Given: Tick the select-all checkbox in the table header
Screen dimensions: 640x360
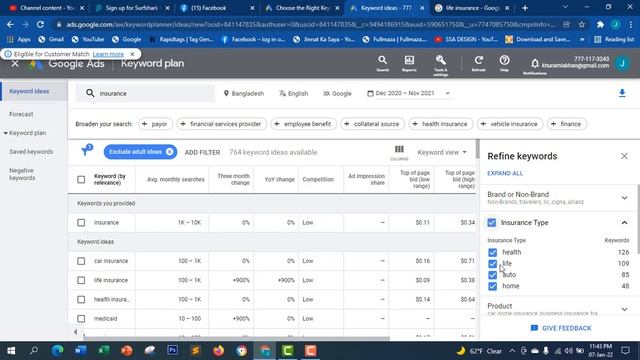Looking at the screenshot, I should coord(81,179).
